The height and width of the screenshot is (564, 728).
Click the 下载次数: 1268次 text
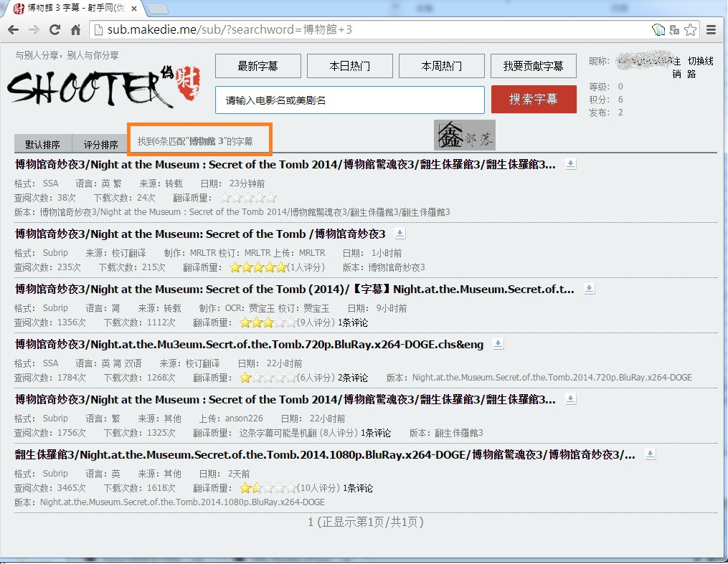coord(140,378)
